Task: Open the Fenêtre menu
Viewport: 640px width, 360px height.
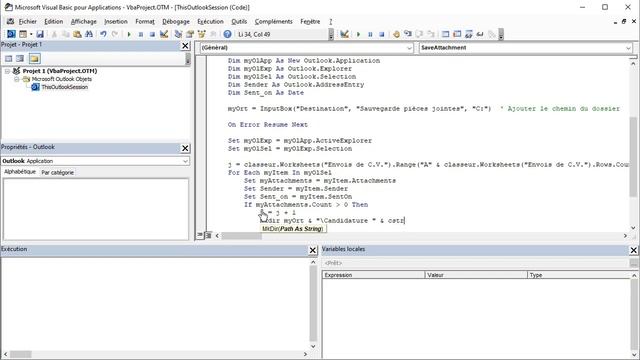Action: [x=310, y=22]
